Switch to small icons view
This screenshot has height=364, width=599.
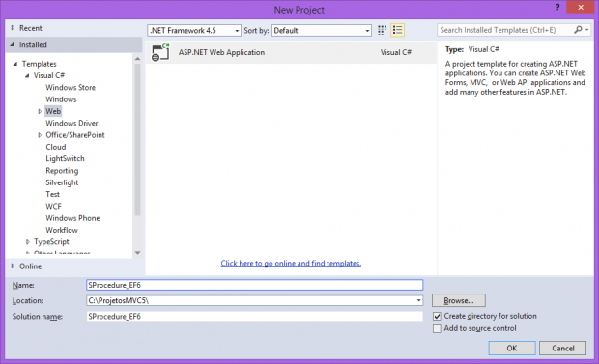click(x=382, y=30)
